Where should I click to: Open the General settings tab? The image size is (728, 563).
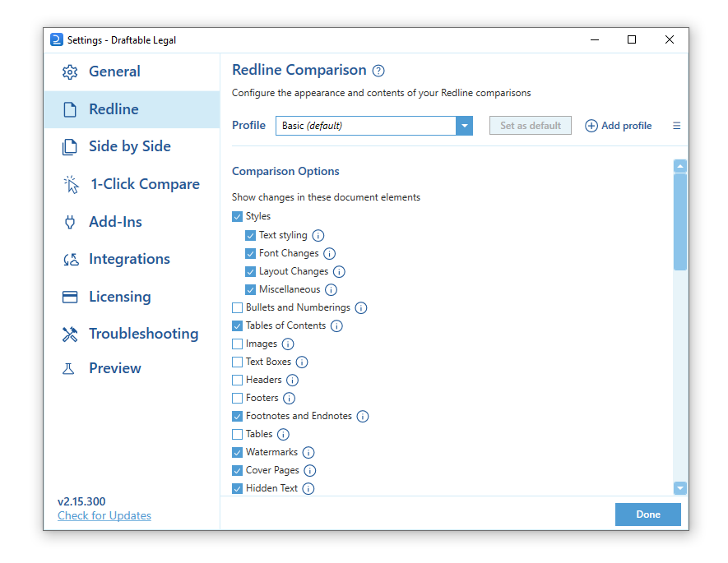(132, 72)
